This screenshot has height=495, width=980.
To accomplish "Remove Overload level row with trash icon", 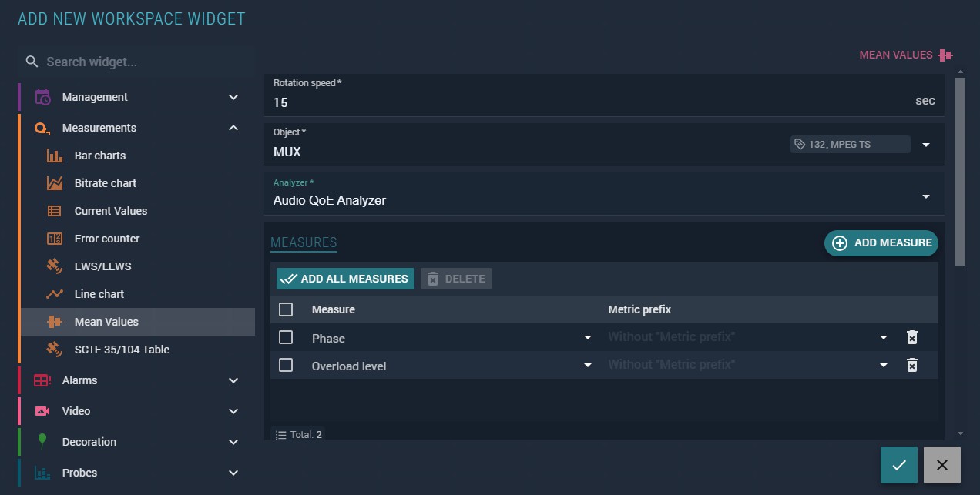I will click(911, 365).
